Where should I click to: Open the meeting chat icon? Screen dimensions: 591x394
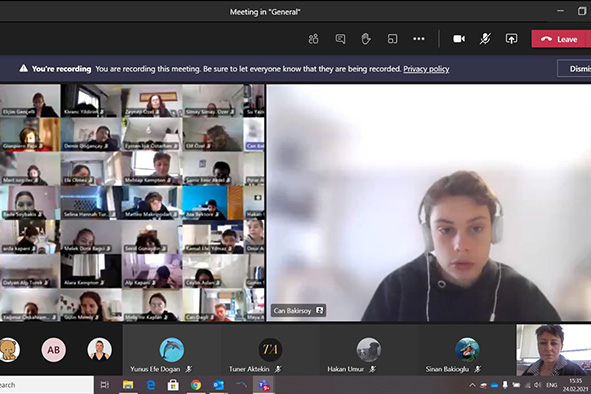[340, 39]
